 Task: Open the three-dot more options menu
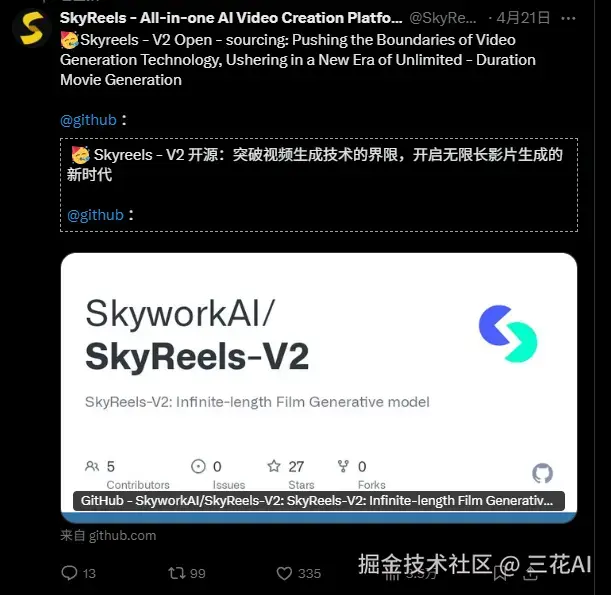568,18
